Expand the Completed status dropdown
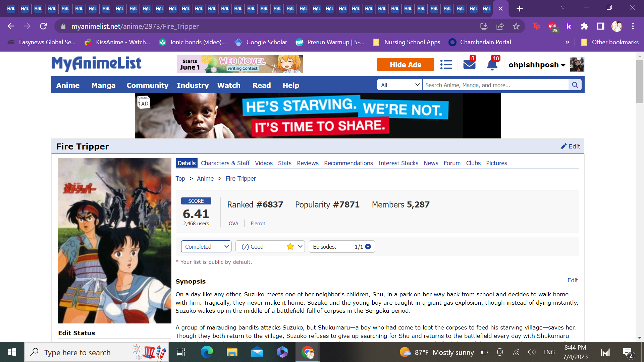Screen dimensions: 644x362 click(x=206, y=247)
